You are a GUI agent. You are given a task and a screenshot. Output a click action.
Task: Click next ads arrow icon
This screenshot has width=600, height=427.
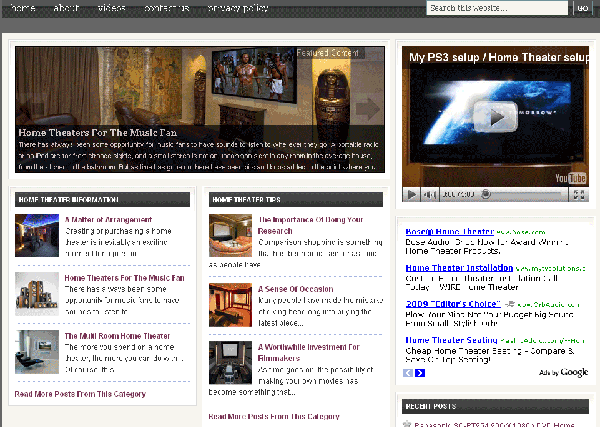[420, 373]
